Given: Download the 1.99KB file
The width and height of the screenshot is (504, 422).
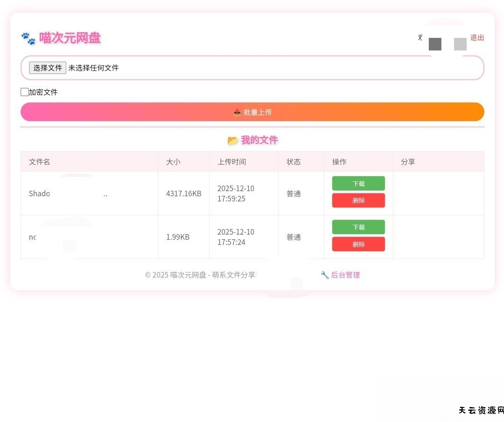Looking at the screenshot, I should (x=358, y=227).
